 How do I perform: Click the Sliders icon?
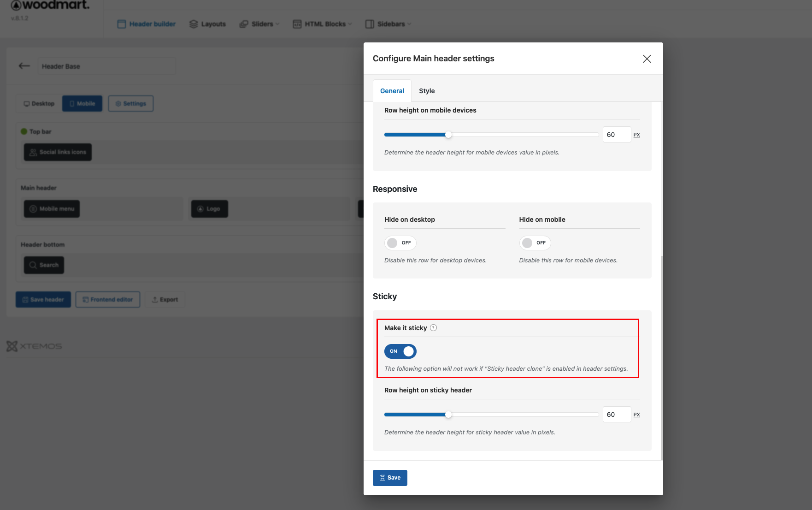tap(244, 24)
